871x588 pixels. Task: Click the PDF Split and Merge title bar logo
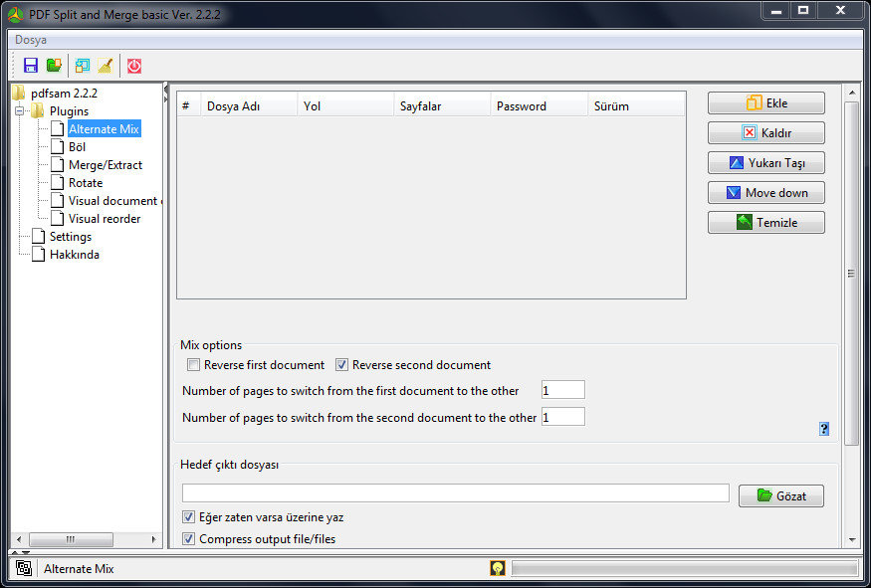coord(16,15)
